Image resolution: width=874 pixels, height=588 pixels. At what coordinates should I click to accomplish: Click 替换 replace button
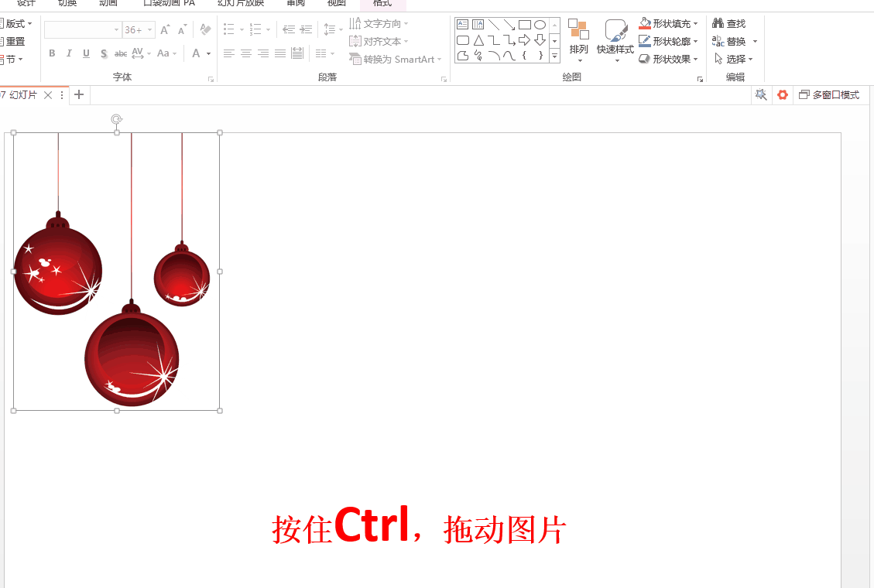coord(729,41)
